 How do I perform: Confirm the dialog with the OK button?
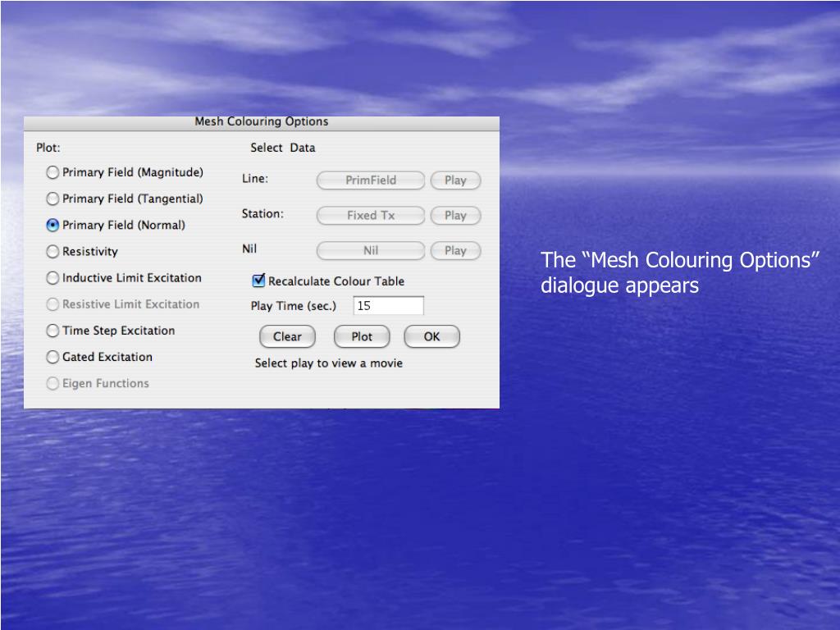(x=431, y=336)
